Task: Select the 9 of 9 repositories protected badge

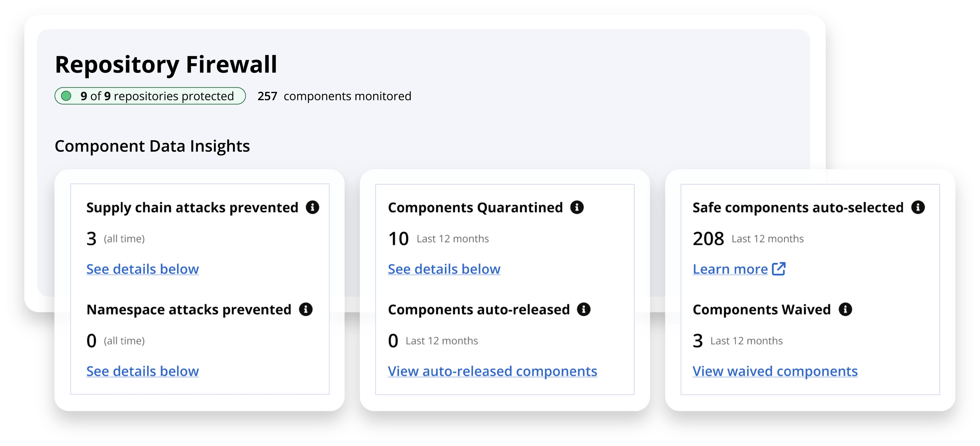Action: pyautogui.click(x=150, y=96)
